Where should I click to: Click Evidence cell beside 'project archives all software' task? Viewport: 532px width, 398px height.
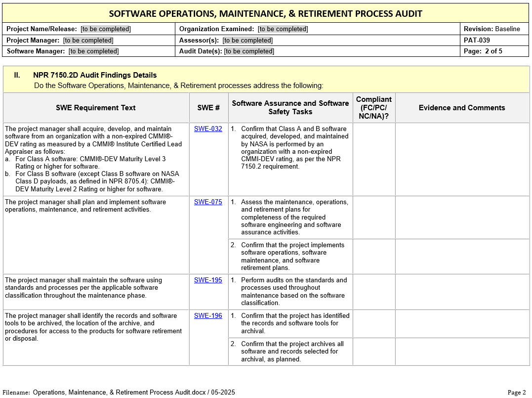coord(462,352)
